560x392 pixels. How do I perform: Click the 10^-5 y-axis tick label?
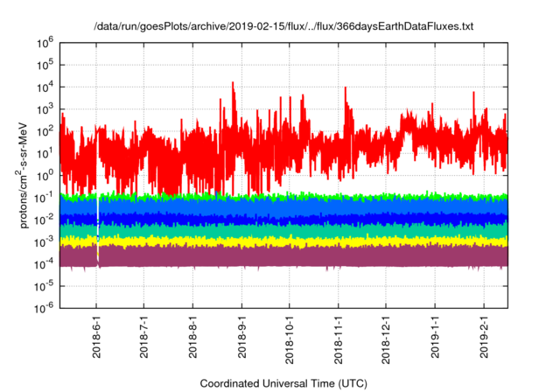[x=44, y=286]
